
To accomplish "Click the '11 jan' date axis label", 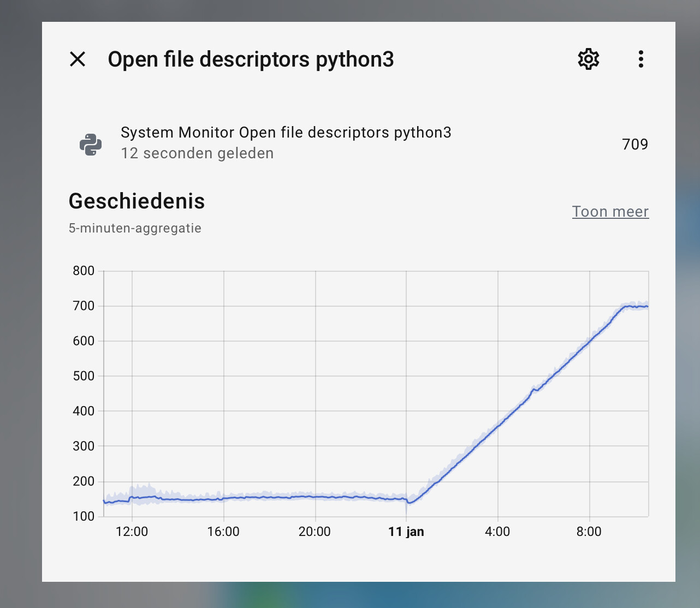I will [x=406, y=532].
